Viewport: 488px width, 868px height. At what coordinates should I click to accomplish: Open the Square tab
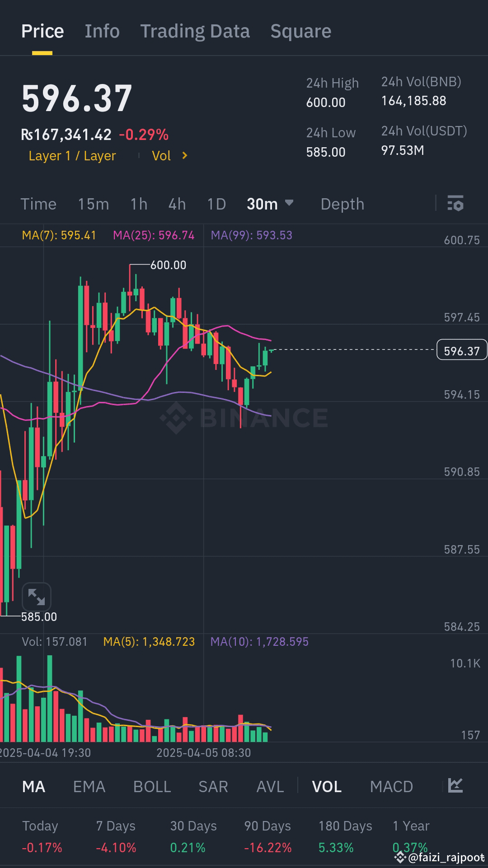(300, 31)
